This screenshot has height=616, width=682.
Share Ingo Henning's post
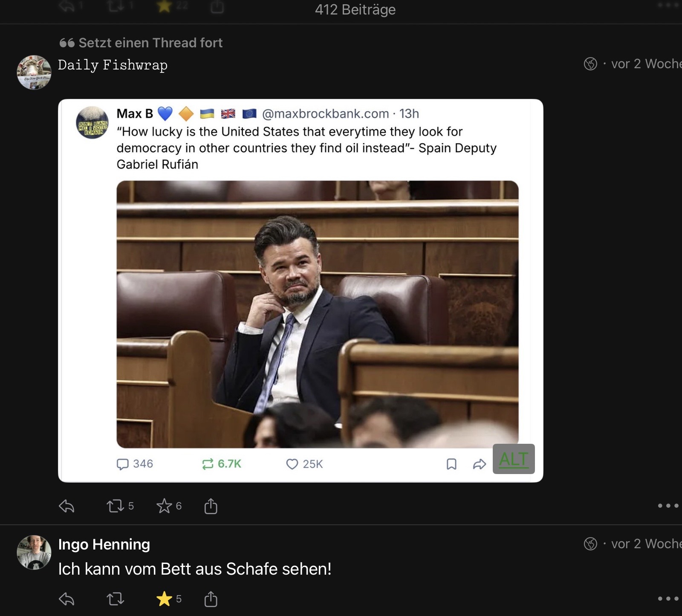click(x=211, y=599)
